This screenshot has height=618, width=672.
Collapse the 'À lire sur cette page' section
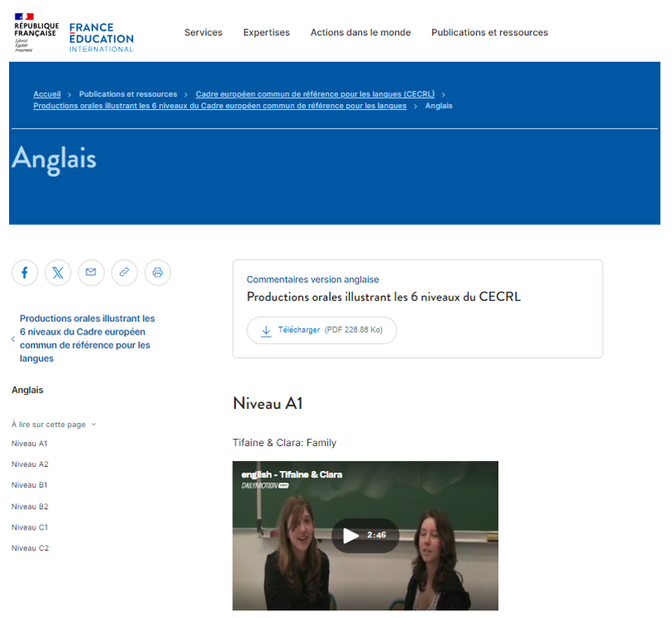pyautogui.click(x=54, y=425)
